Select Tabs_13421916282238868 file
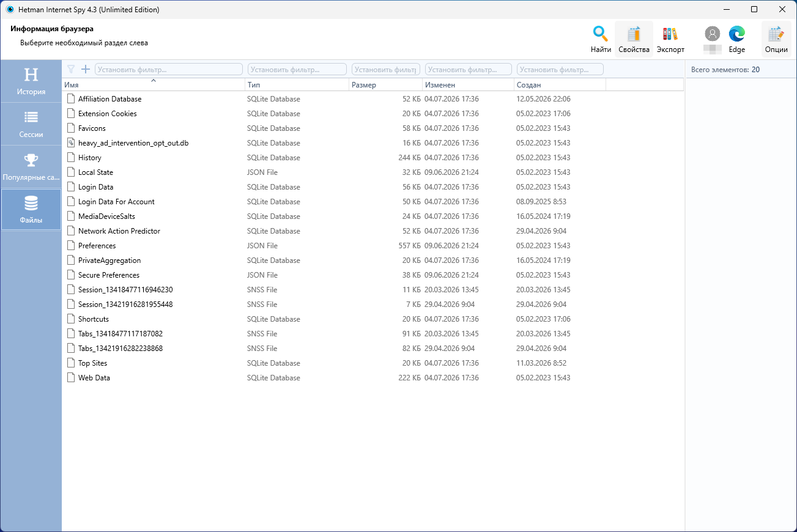The image size is (797, 532). tap(373, 349)
